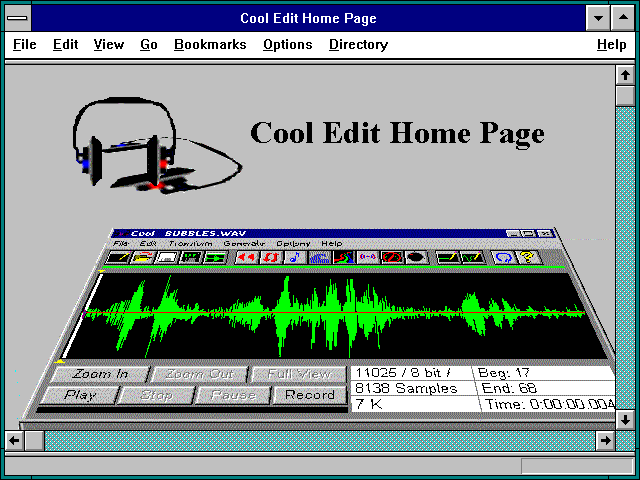The width and height of the screenshot is (640, 480).
Task: Minimize the browser window with the down-arrow button
Action: tap(598, 18)
